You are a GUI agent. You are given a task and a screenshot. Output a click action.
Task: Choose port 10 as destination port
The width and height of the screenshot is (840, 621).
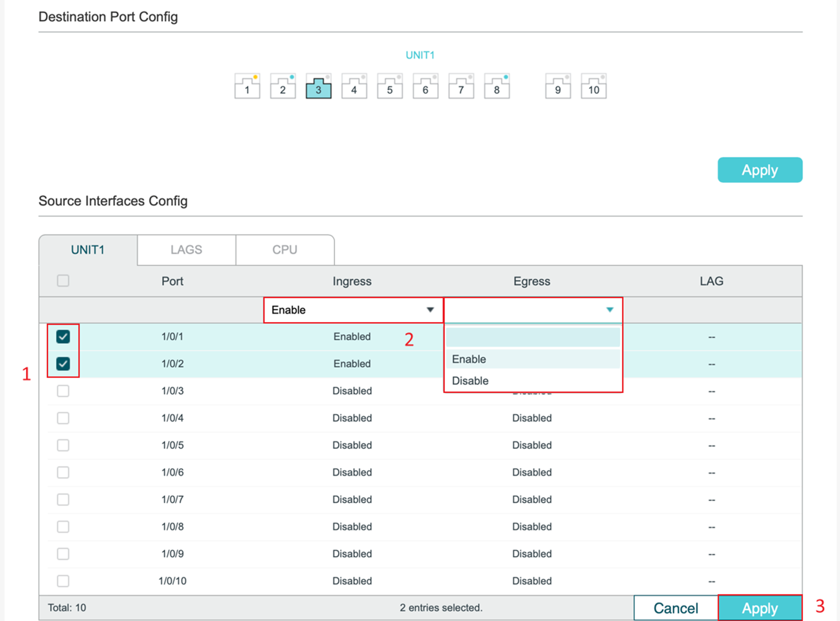coord(594,88)
